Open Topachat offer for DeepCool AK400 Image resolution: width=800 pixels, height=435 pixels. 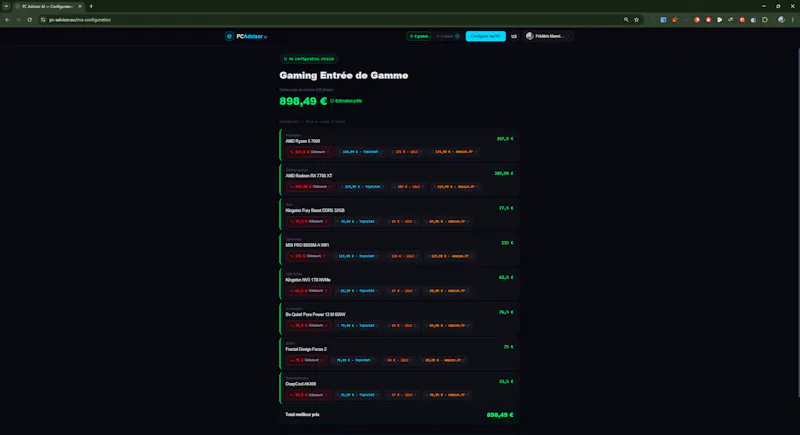click(x=357, y=395)
